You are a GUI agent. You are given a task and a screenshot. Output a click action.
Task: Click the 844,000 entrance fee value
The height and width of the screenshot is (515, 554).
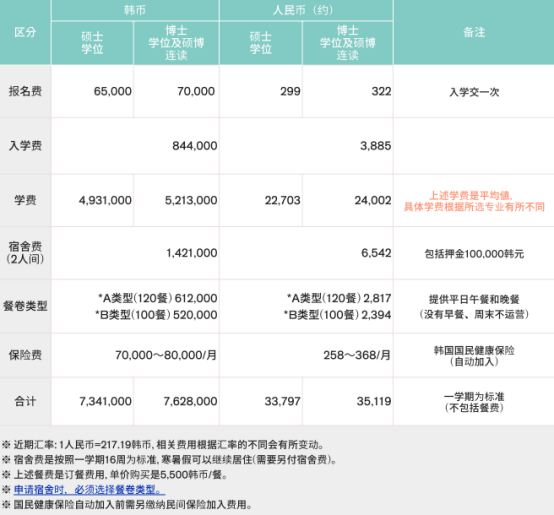click(195, 146)
